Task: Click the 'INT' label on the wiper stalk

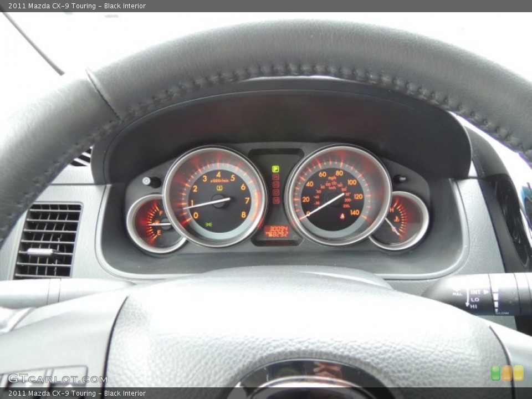Action: pyautogui.click(x=475, y=292)
